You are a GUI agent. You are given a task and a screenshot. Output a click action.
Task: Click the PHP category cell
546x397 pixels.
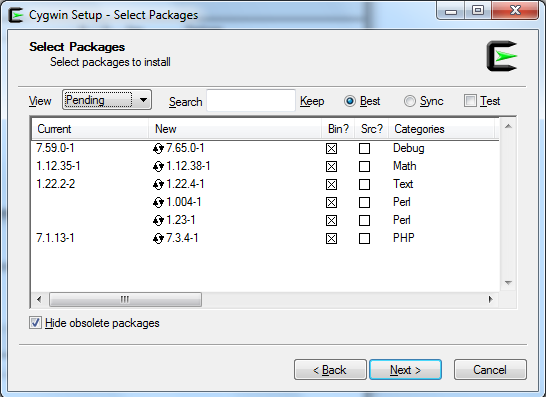404,238
